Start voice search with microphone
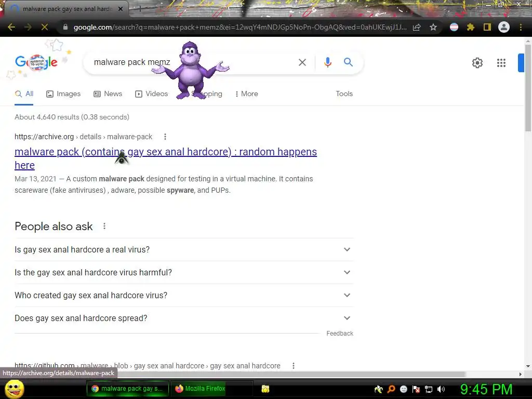This screenshot has width=532, height=399. point(327,62)
